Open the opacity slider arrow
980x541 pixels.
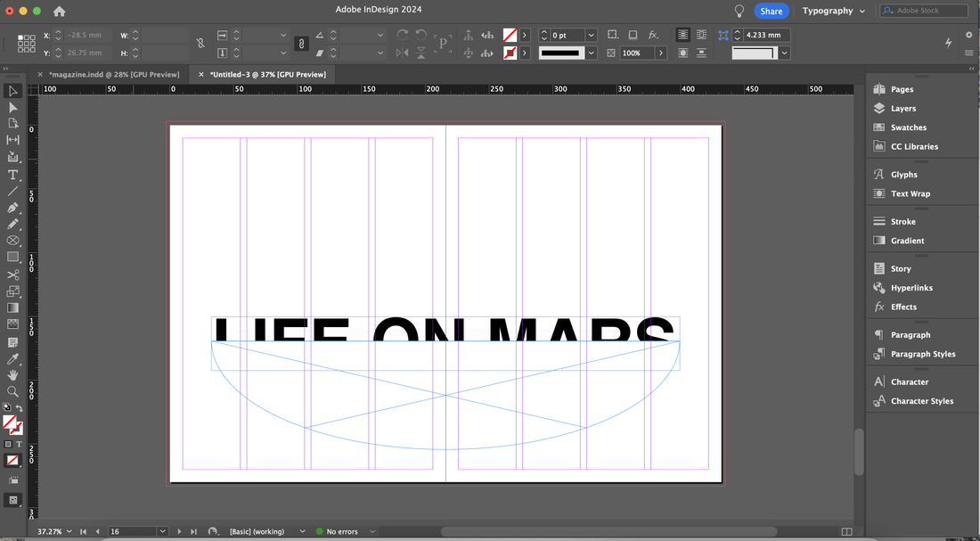tap(661, 53)
